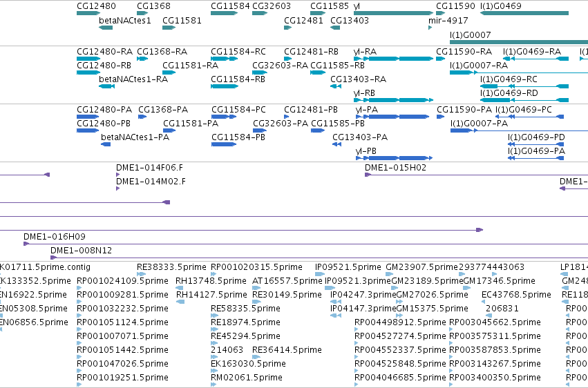
Task: Select transcript CG11584-RB
Action: [238, 79]
